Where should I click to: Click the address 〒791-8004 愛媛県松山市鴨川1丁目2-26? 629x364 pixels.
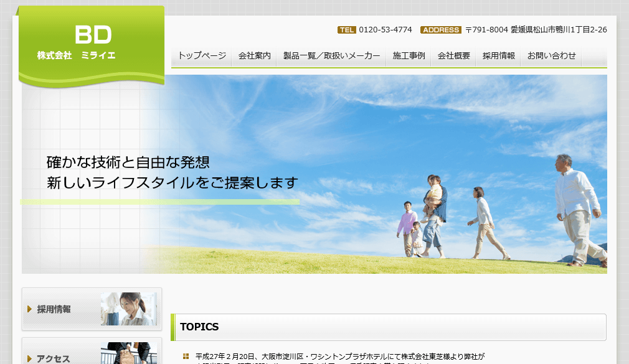tap(536, 30)
